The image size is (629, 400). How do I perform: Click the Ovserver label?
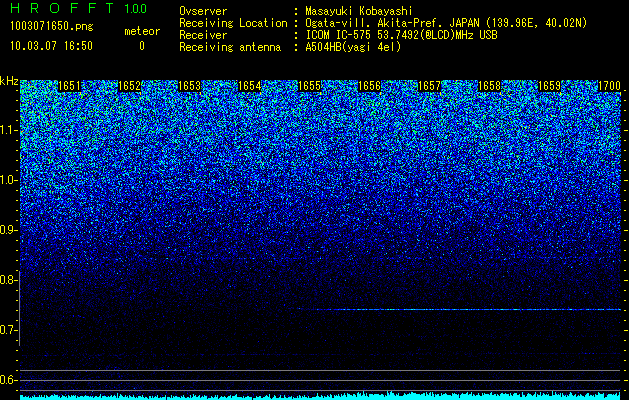click(203, 11)
